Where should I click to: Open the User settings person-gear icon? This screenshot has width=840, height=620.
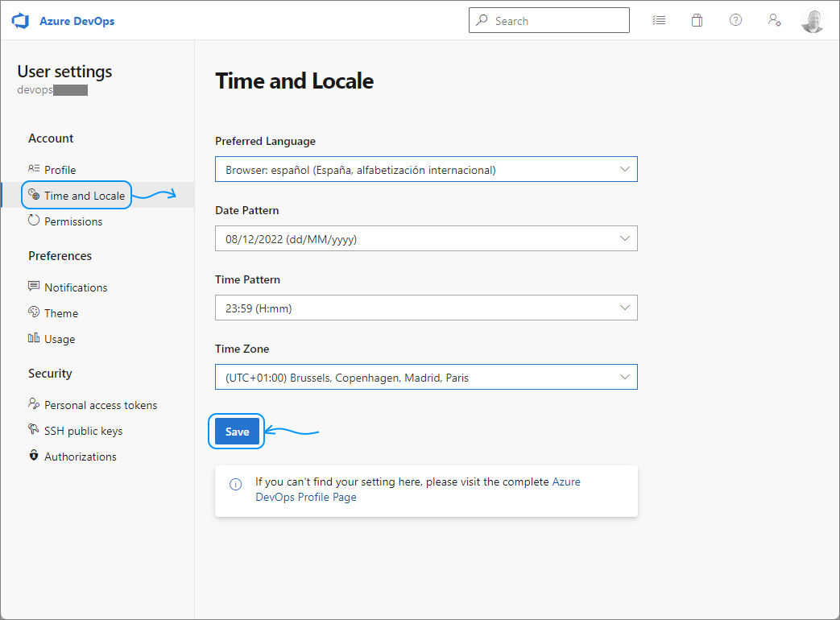tap(774, 20)
